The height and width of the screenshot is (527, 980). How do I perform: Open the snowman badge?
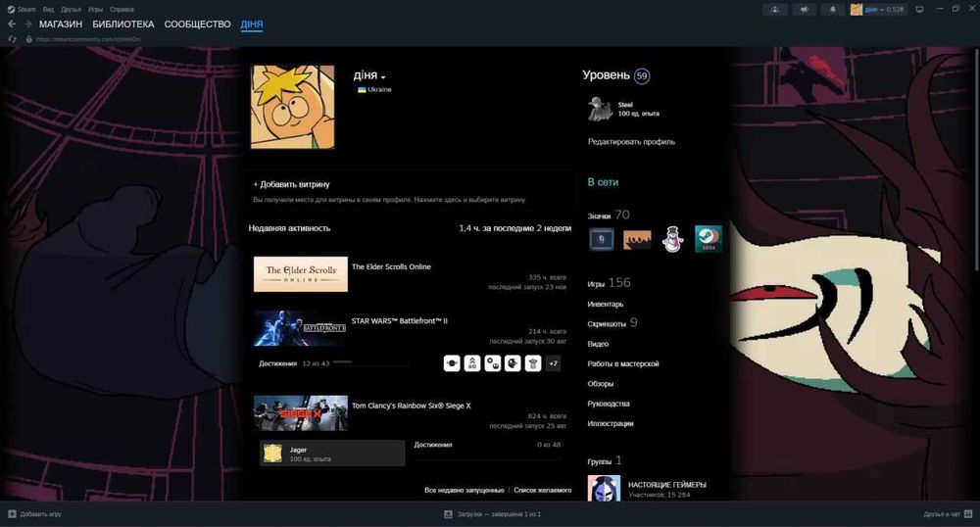[x=672, y=239]
